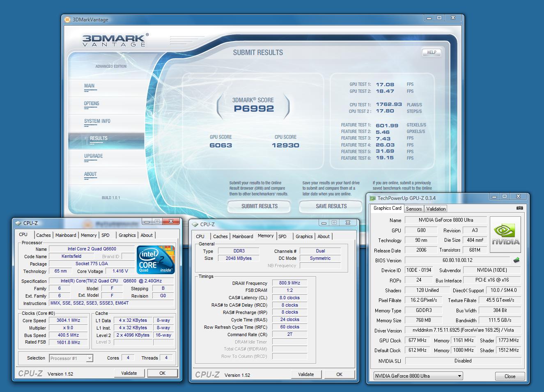Click the Pixel Fillrate 16.2 GPixel/s field

coord(423,300)
